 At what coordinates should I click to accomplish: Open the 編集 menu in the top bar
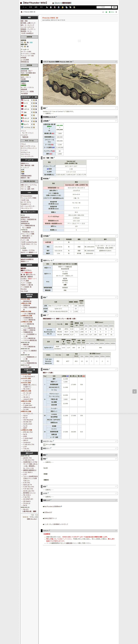[x=36, y=7]
